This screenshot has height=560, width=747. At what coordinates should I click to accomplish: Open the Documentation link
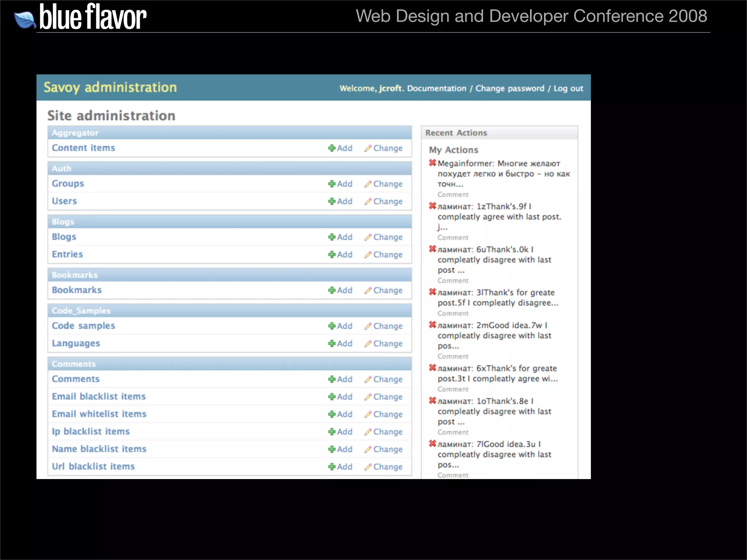point(437,89)
